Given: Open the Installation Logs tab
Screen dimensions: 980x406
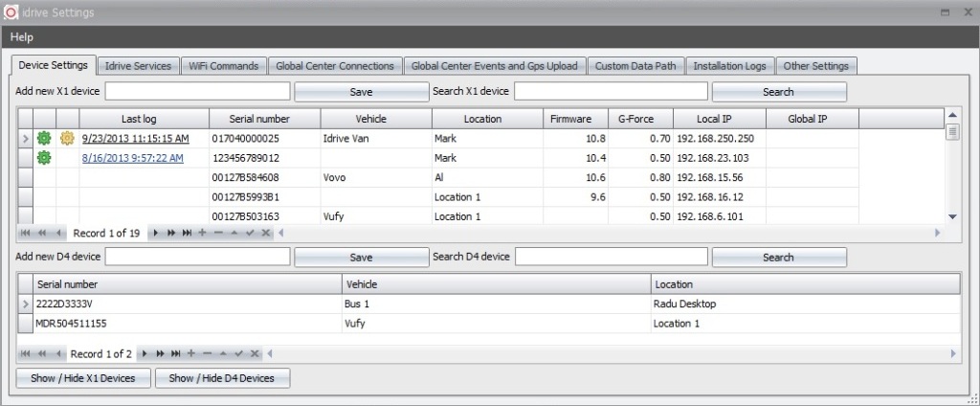Looking at the screenshot, I should pyautogui.click(x=729, y=66).
